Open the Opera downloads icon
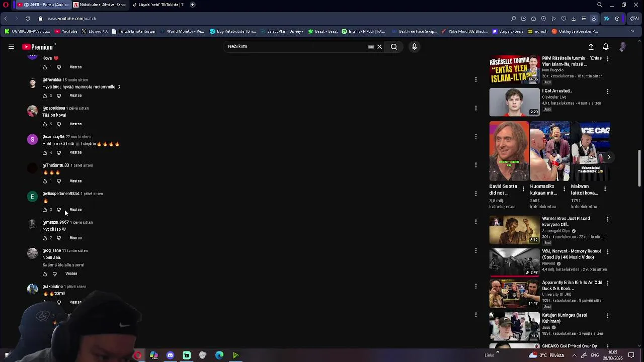The image size is (644, 362). coord(574,19)
